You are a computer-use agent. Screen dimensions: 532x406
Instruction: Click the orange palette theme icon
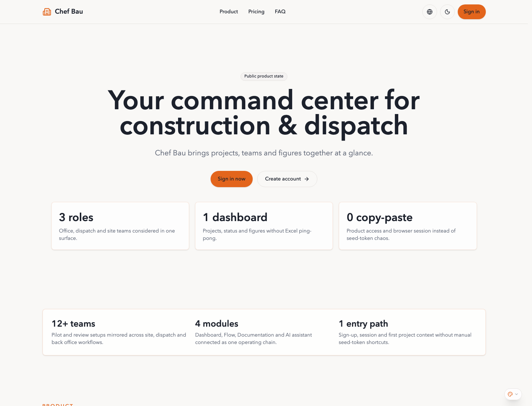click(510, 394)
